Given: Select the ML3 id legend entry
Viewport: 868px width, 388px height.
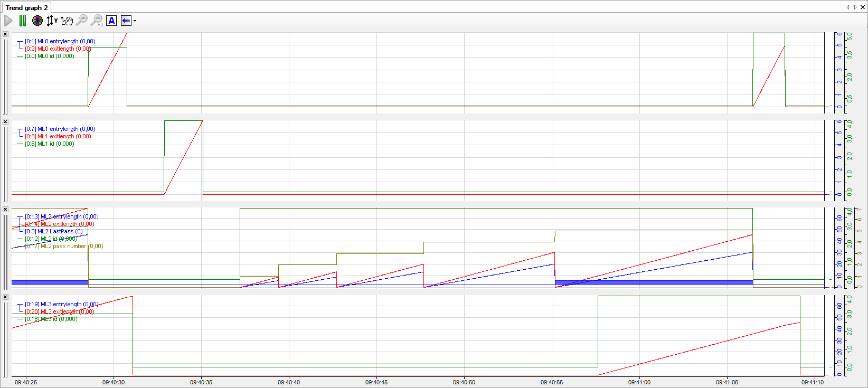Looking at the screenshot, I should point(51,319).
